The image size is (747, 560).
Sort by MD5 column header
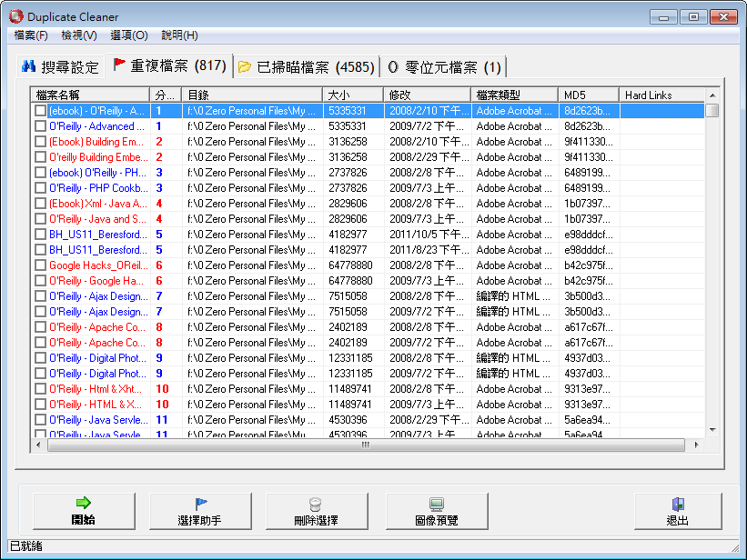click(x=589, y=95)
